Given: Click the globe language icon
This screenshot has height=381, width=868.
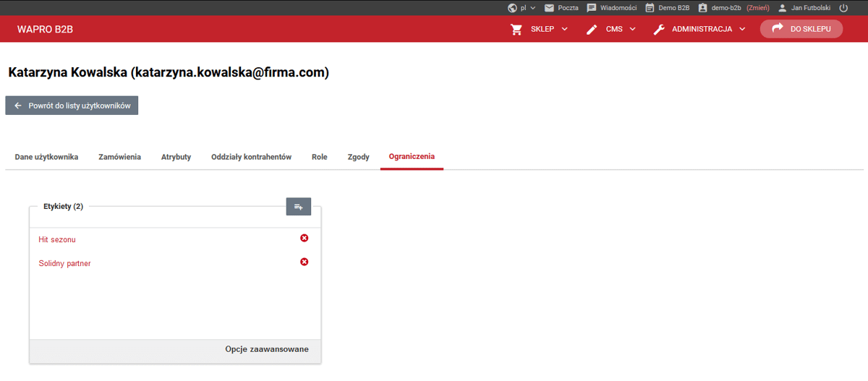Looking at the screenshot, I should tap(513, 8).
